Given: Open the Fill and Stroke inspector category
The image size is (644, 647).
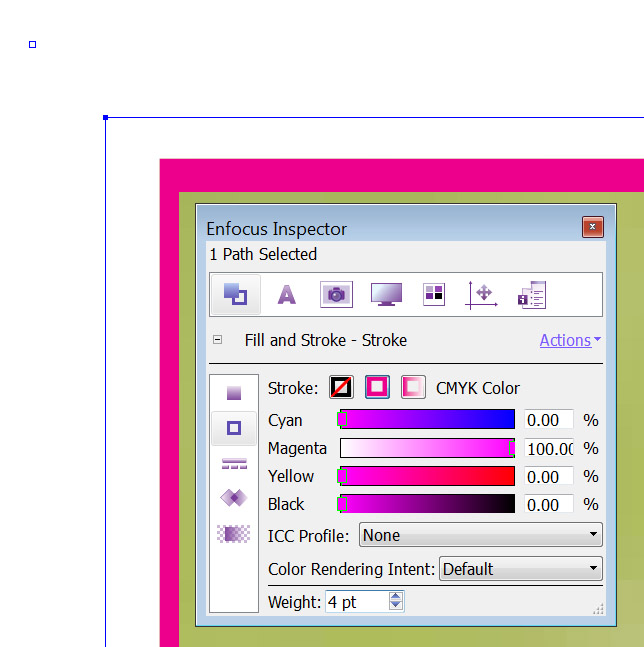Looking at the screenshot, I should click(x=236, y=294).
